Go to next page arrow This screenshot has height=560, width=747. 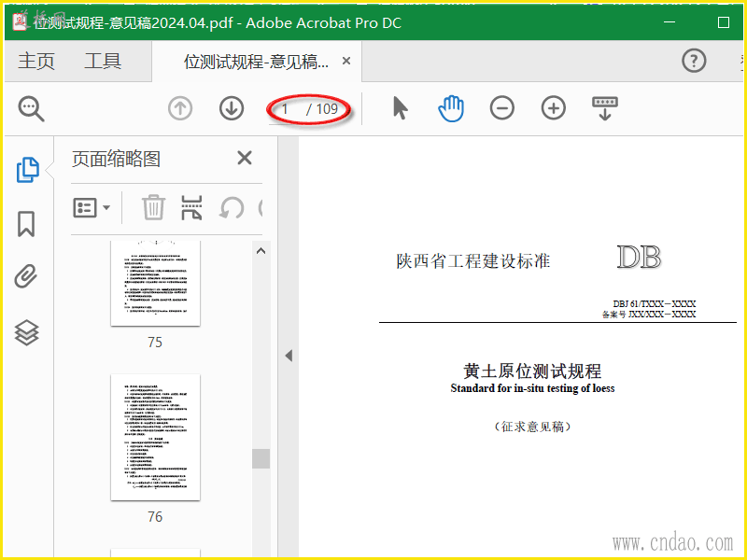(232, 108)
